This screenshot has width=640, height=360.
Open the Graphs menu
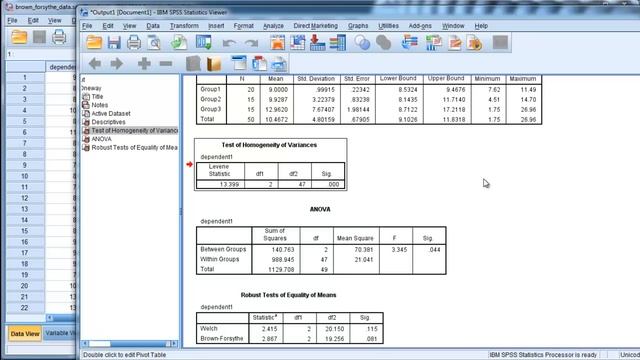[358, 26]
